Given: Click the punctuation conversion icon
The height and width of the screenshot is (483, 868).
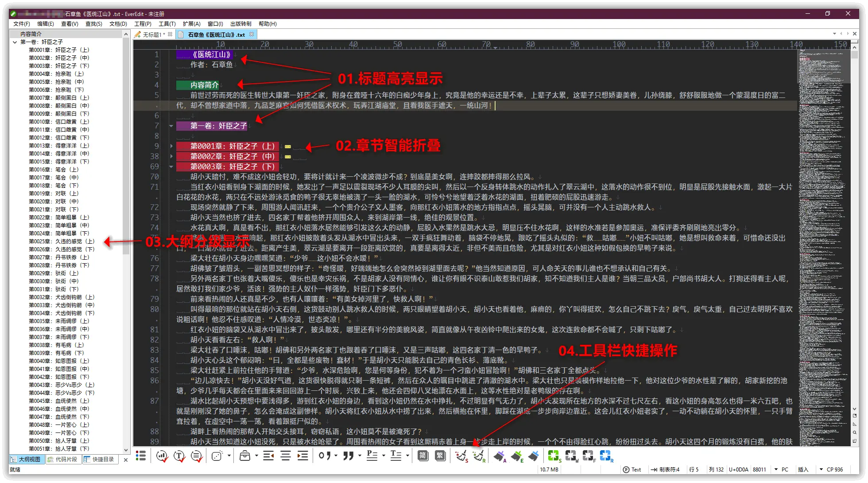Looking at the screenshot, I should [325, 456].
